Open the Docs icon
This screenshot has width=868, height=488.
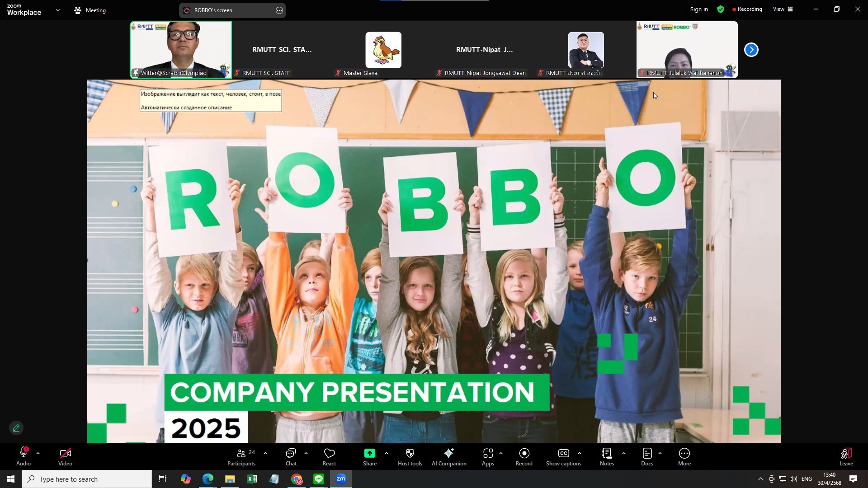[x=647, y=454]
